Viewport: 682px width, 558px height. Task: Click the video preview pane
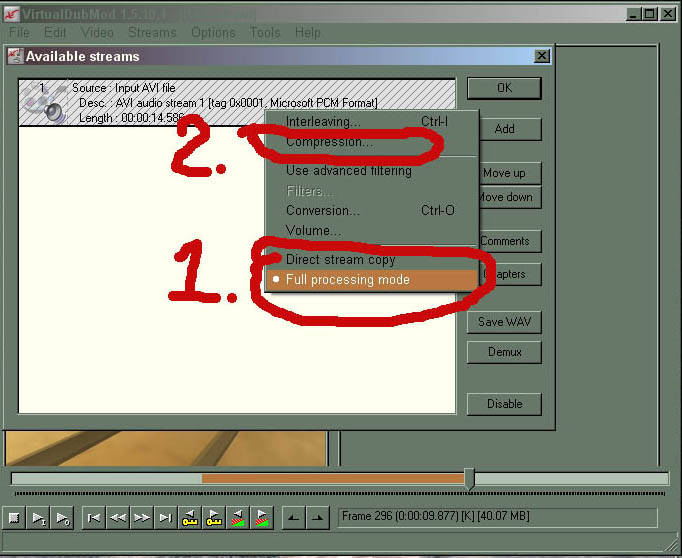[166, 448]
